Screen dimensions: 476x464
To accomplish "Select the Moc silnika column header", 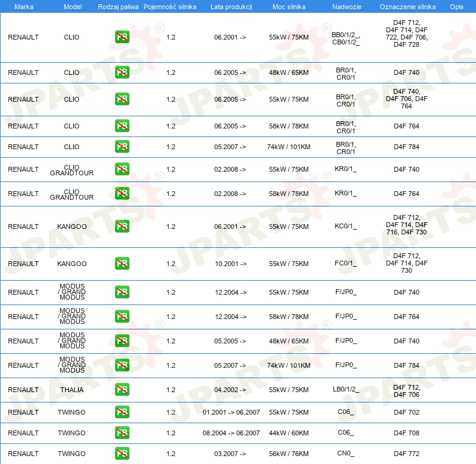I will tap(289, 7).
